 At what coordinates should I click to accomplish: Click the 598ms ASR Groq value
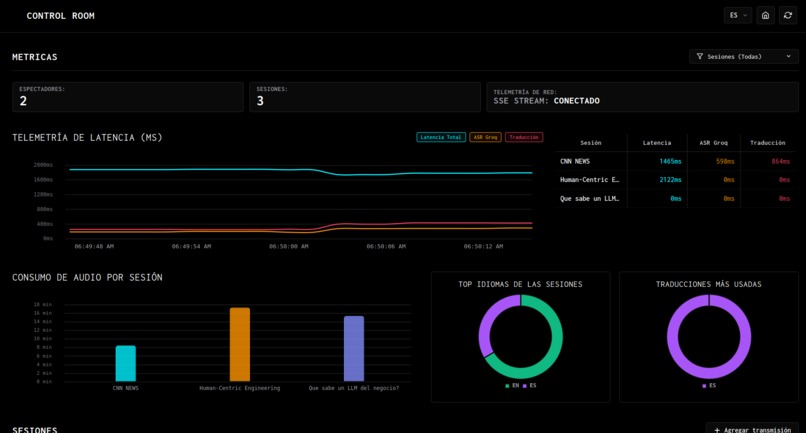pyautogui.click(x=725, y=161)
